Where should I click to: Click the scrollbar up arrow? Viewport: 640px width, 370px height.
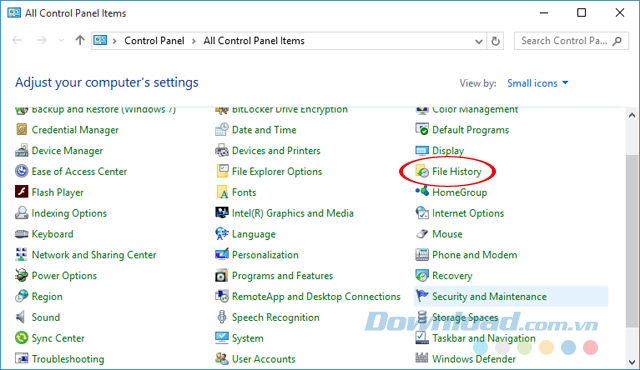point(632,115)
